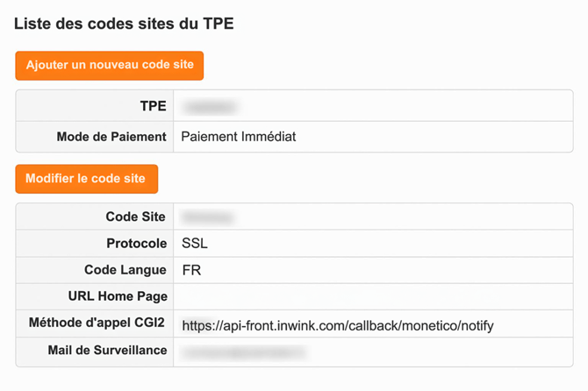The image size is (588, 391).
Task: Click the blurred TPE number value
Action: pyautogui.click(x=211, y=107)
